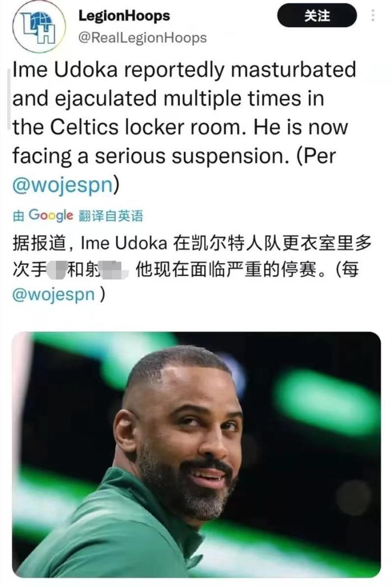392x587 pixels.
Task: Tap the Google logo in the translation credit
Action: pyautogui.click(x=50, y=215)
